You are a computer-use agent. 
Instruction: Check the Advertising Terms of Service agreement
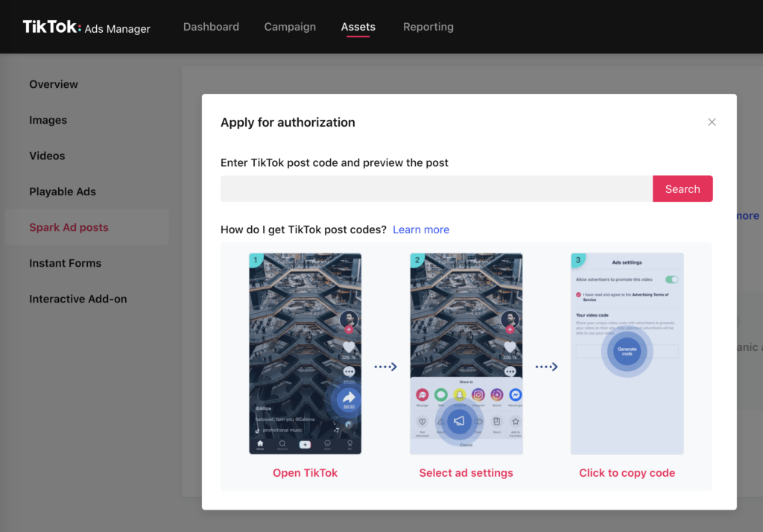(578, 294)
